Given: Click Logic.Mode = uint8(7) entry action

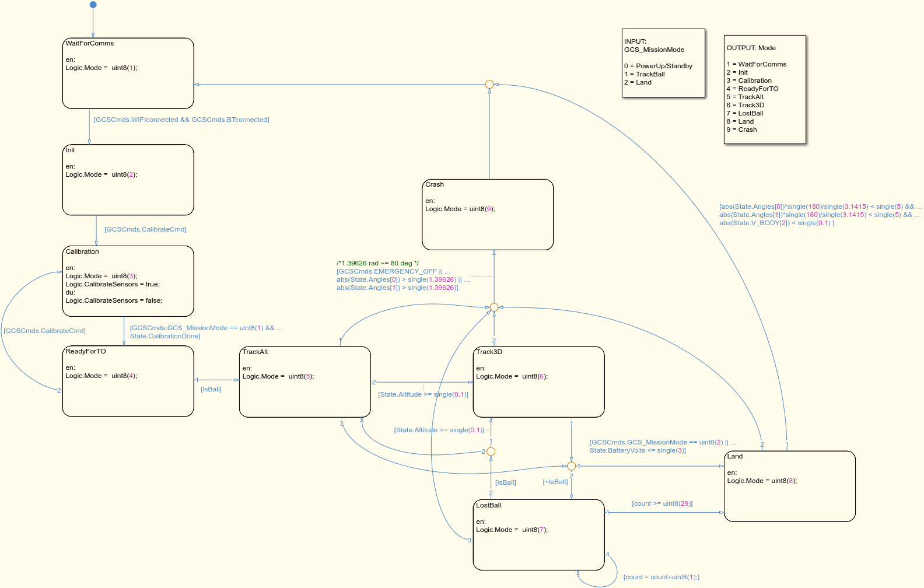Looking at the screenshot, I should click(x=512, y=530).
